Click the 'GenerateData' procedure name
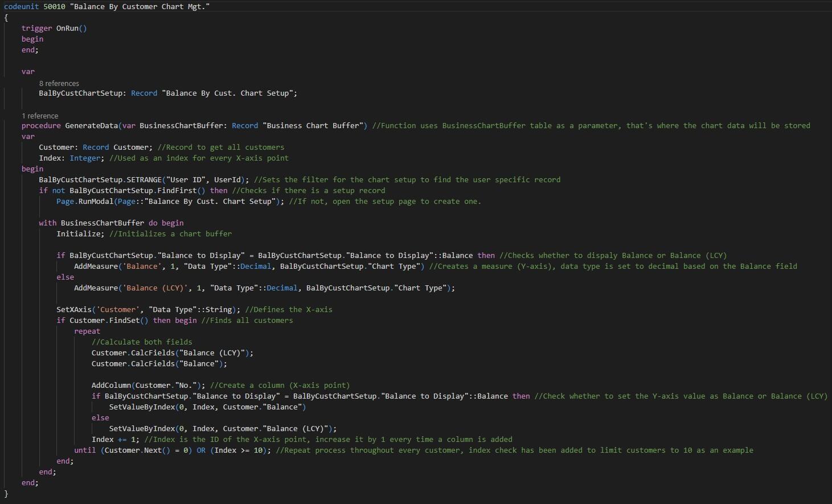This screenshot has height=504, width=832. [x=91, y=125]
